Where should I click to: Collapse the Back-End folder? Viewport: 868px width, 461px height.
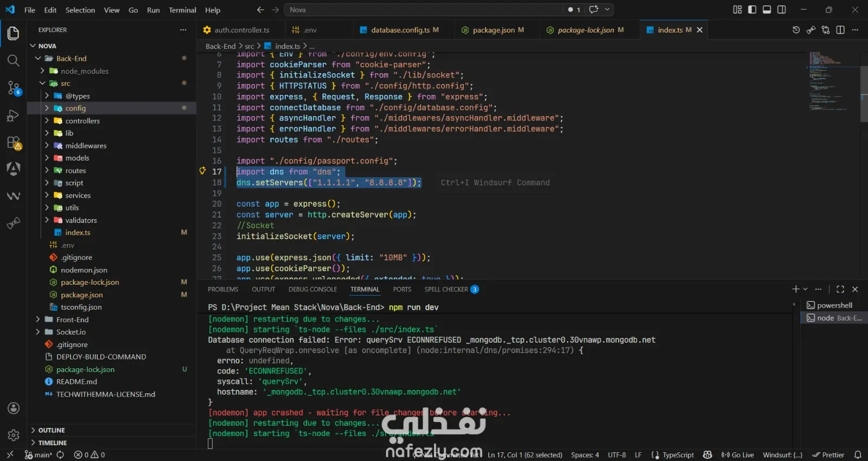point(38,58)
